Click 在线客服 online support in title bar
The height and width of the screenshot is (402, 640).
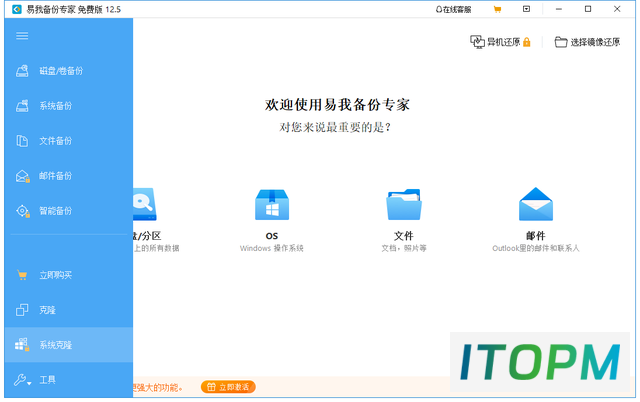pyautogui.click(x=453, y=9)
